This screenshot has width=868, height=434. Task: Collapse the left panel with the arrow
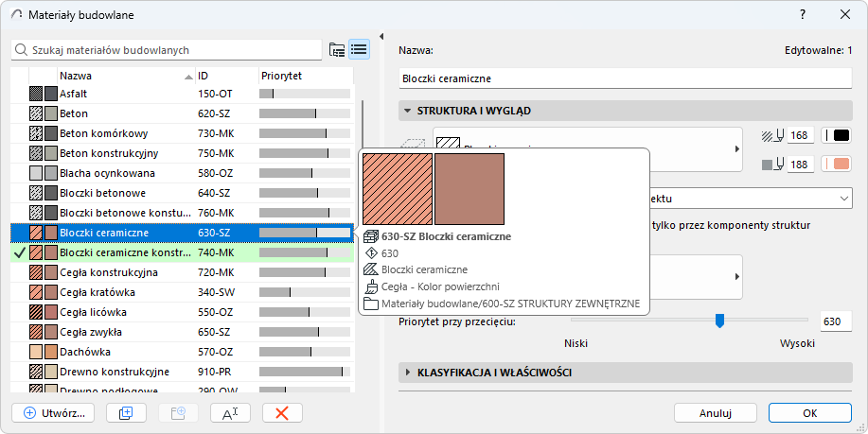click(x=381, y=37)
